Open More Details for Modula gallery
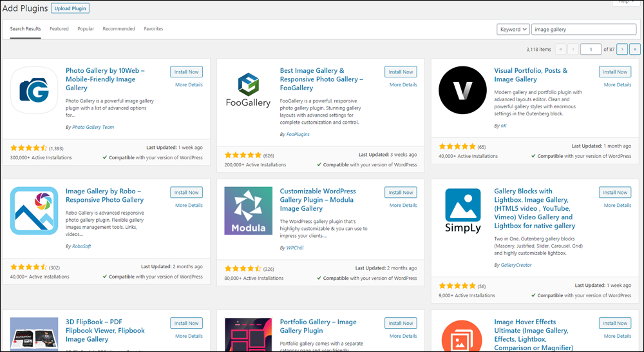 pos(403,205)
